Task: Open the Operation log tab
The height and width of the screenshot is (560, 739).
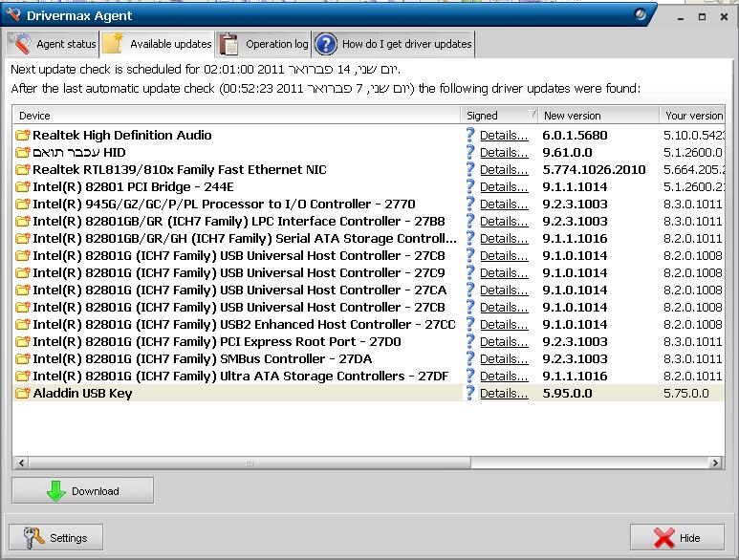Action: 264,44
